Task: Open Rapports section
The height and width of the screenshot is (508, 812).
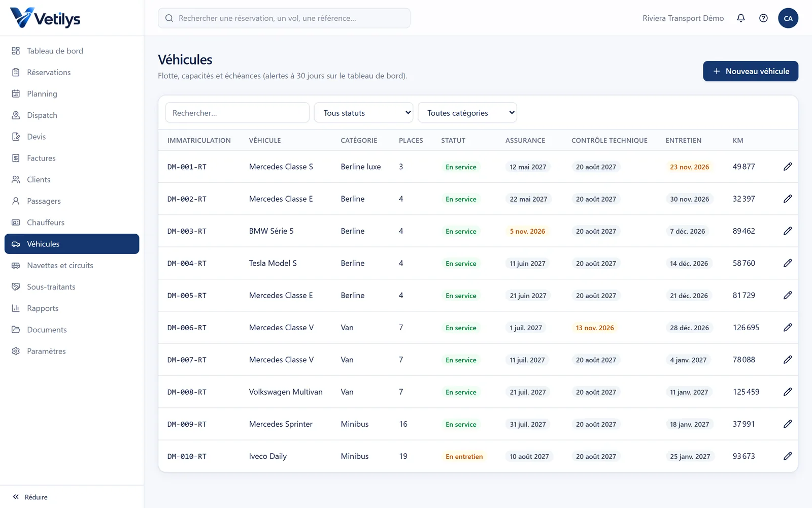Action: [x=72, y=308]
